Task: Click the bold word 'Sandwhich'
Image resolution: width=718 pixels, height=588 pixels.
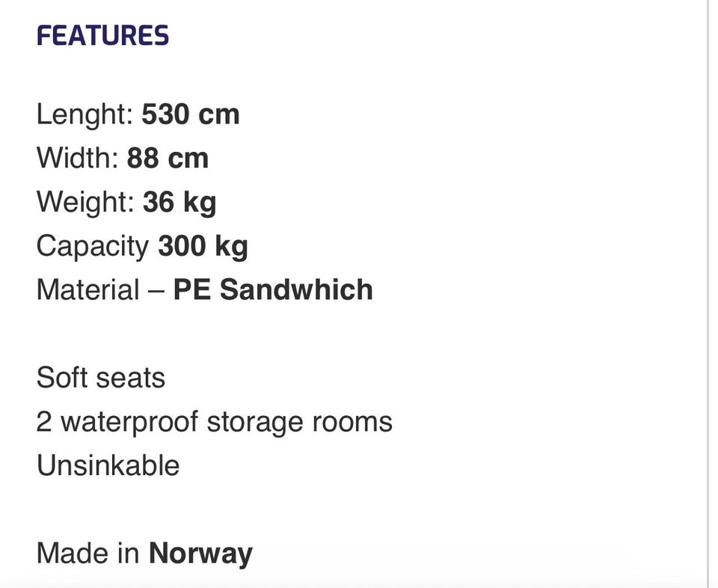Action: point(296,290)
